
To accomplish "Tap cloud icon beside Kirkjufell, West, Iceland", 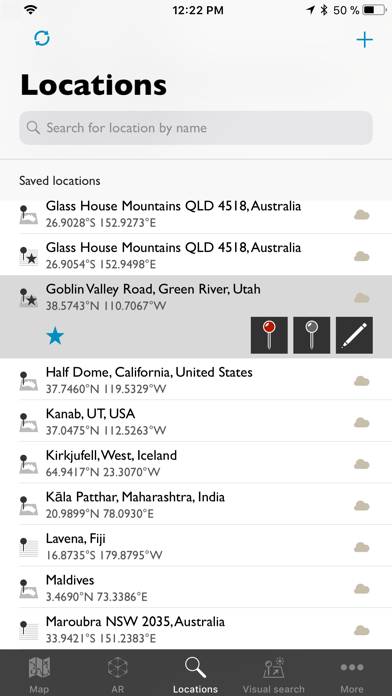I will (x=362, y=464).
